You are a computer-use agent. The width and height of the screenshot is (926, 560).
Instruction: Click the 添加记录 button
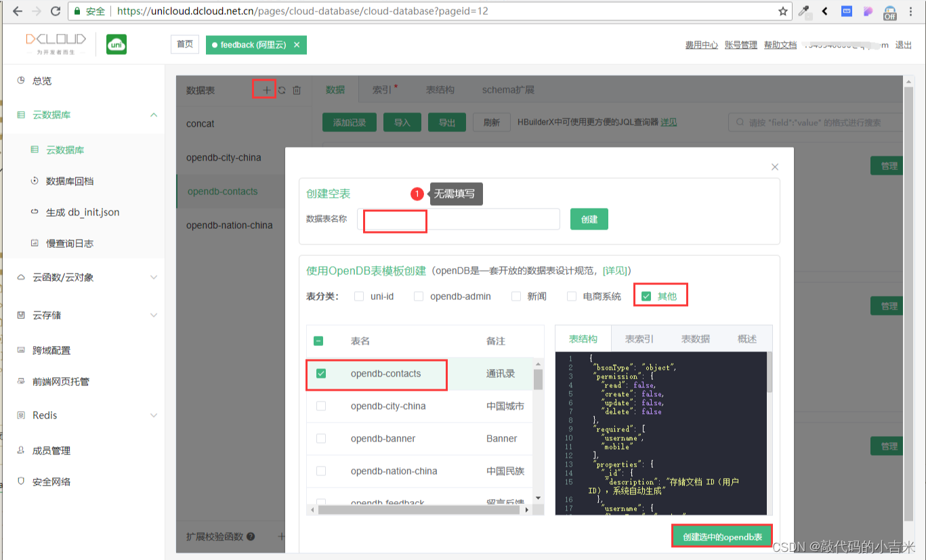349,123
